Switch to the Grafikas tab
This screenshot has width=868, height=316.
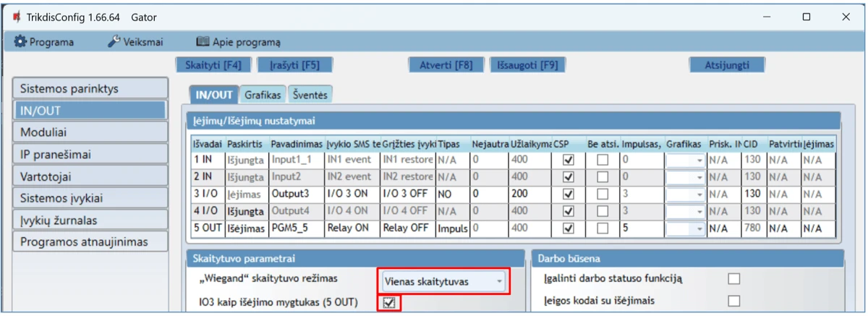point(262,95)
